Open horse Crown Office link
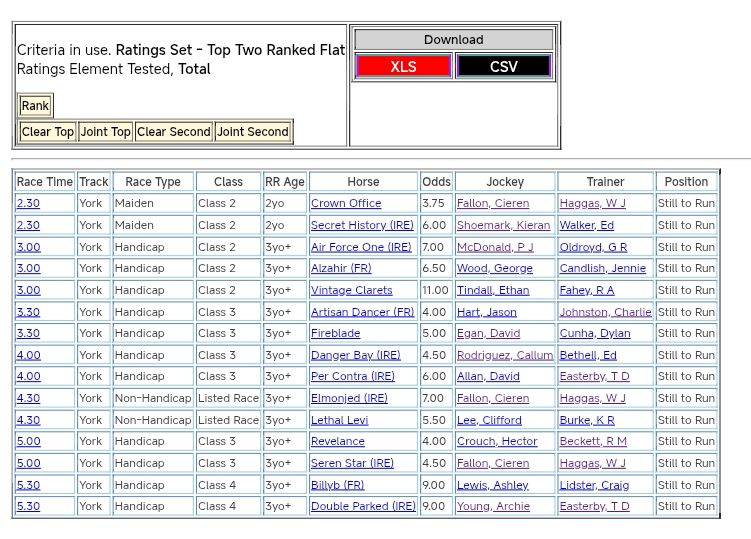751x539 pixels. coord(346,204)
